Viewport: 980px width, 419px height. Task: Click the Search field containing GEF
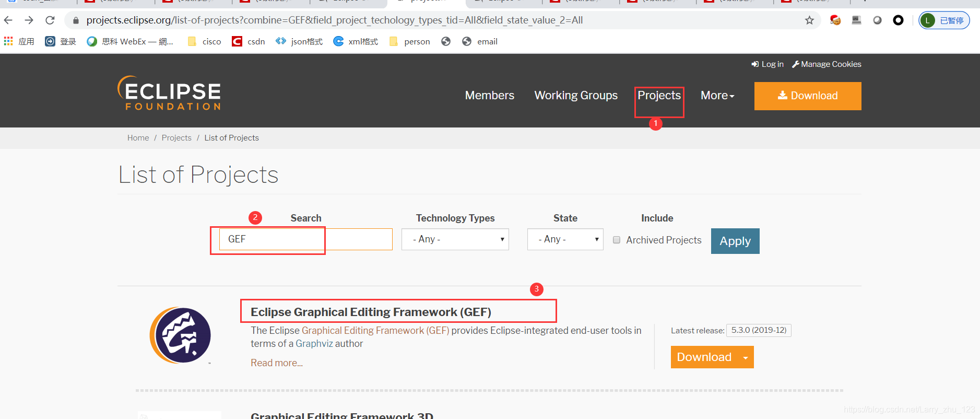pyautogui.click(x=306, y=239)
